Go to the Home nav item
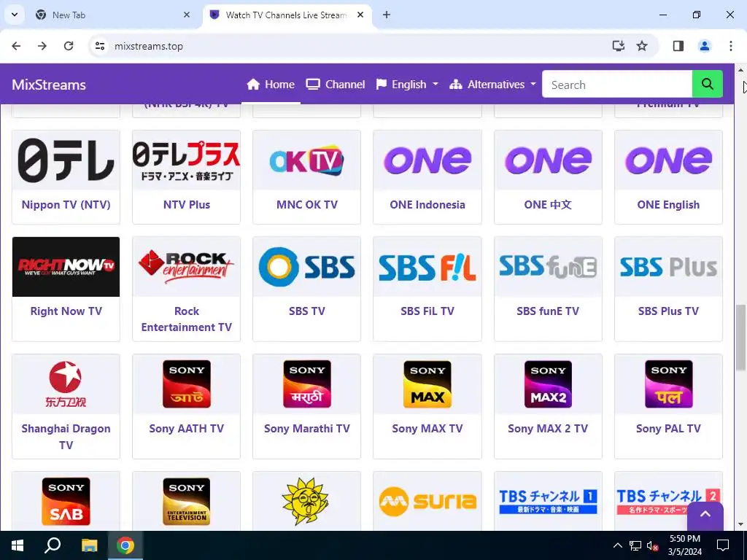Screen dimensions: 747x560 (271, 85)
